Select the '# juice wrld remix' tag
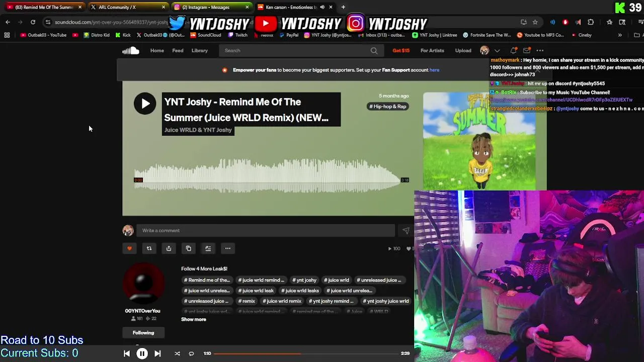This screenshot has width=644, height=362. click(x=282, y=301)
